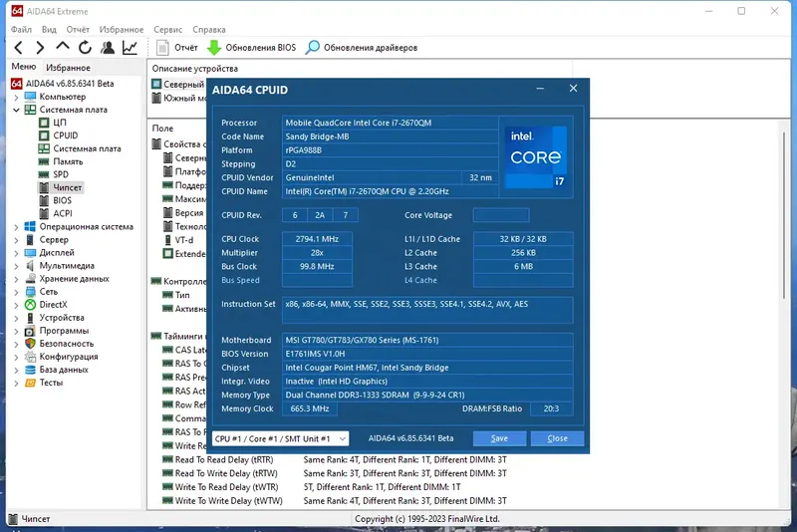Select ACPI in the tree
Image resolution: width=797 pixels, height=532 pixels.
(63, 213)
